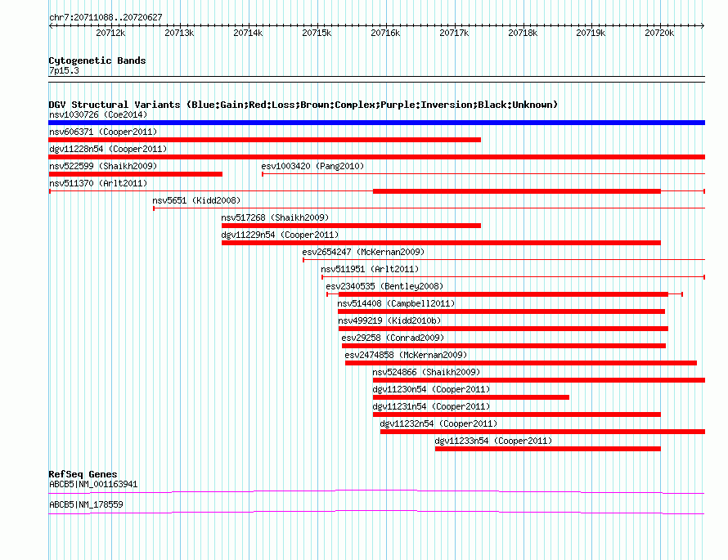Select the dgv11230n54 red loss bar
Screen dimensions: 728x560
point(471,397)
